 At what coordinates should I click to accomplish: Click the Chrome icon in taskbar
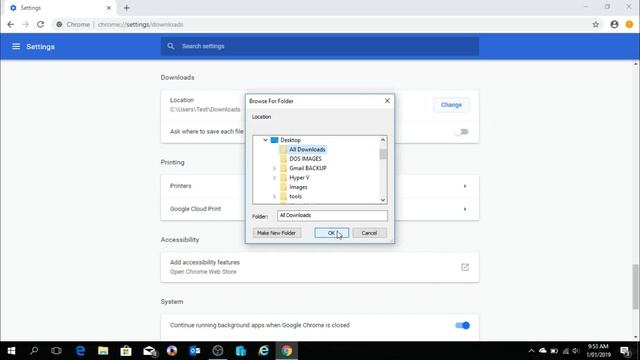click(x=287, y=351)
